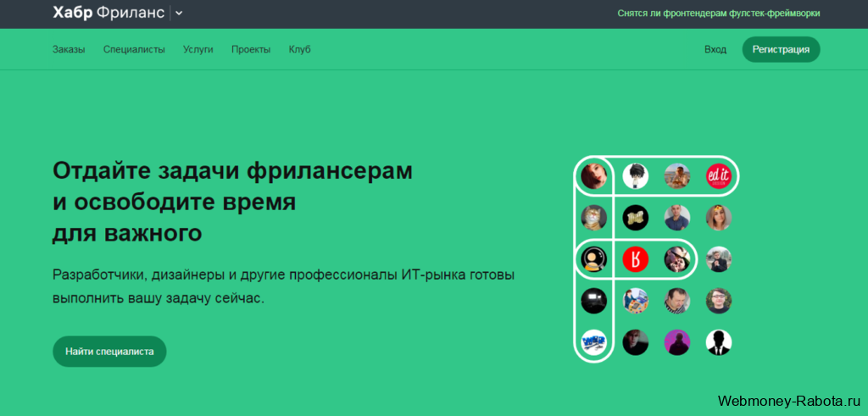Open the 'Снятся ли фронтендерам фулстек-фреймворки' link
Screen dimensions: 868x416
pos(719,14)
